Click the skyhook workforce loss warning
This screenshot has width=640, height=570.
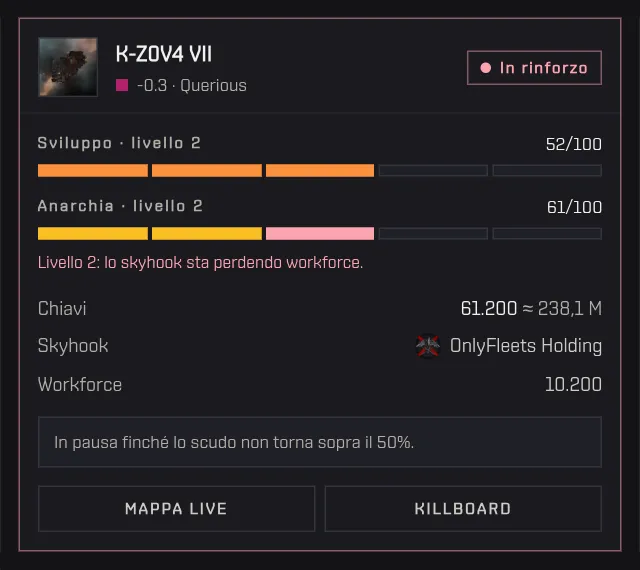(x=200, y=263)
